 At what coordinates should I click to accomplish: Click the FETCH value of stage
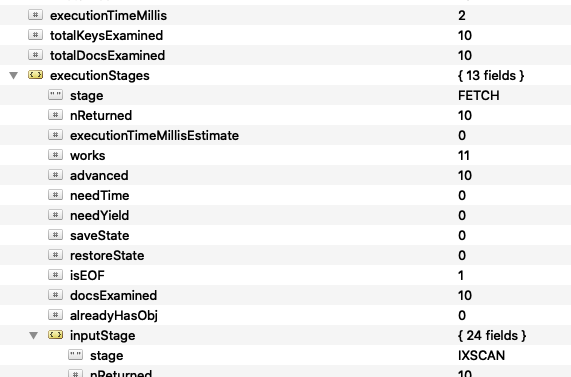click(x=479, y=95)
